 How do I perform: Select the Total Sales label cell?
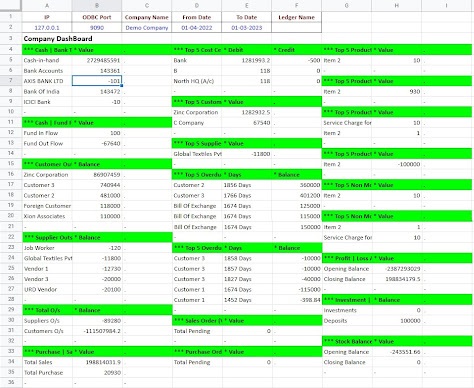tap(47, 362)
